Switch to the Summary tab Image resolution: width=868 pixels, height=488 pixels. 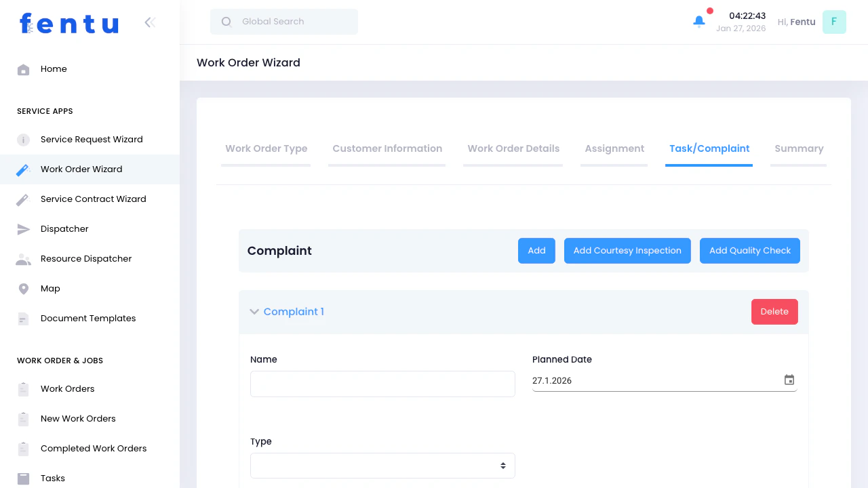tap(798, 148)
